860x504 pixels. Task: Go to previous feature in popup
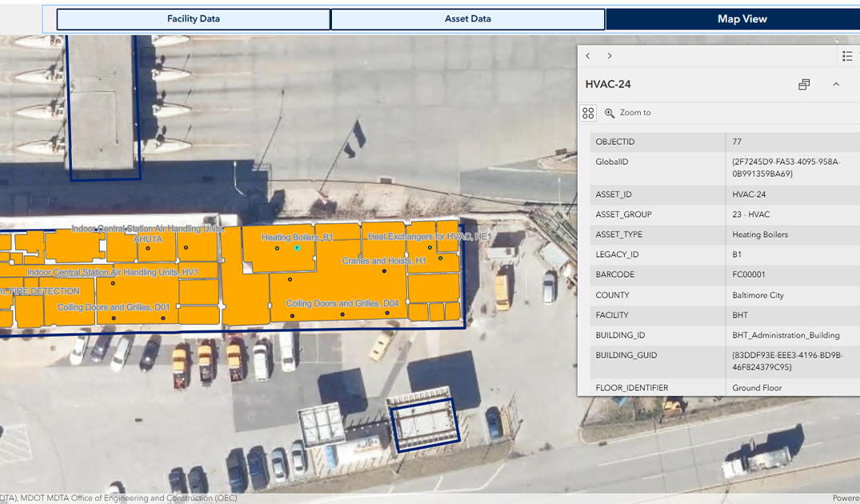pos(588,56)
